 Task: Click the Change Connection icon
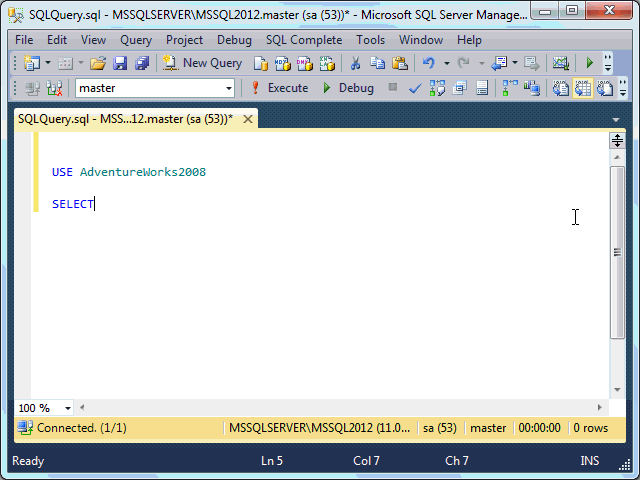click(54, 88)
